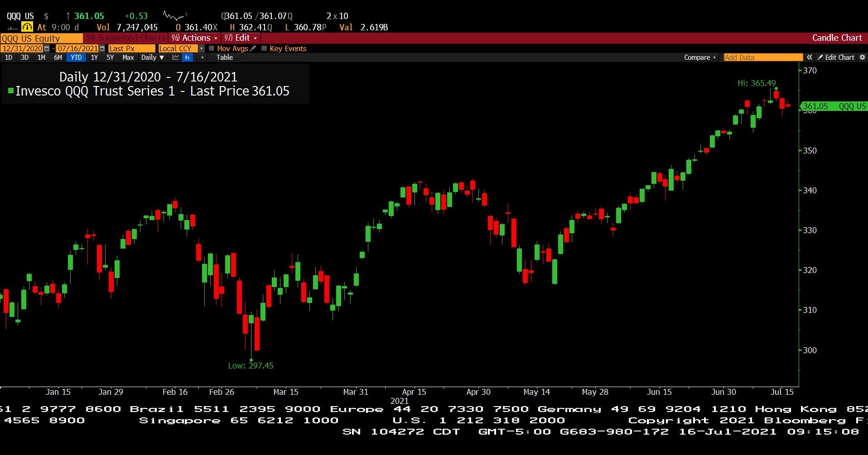Image resolution: width=868 pixels, height=455 pixels.
Task: Click the Mar 15 x-axis date label
Action: (286, 392)
